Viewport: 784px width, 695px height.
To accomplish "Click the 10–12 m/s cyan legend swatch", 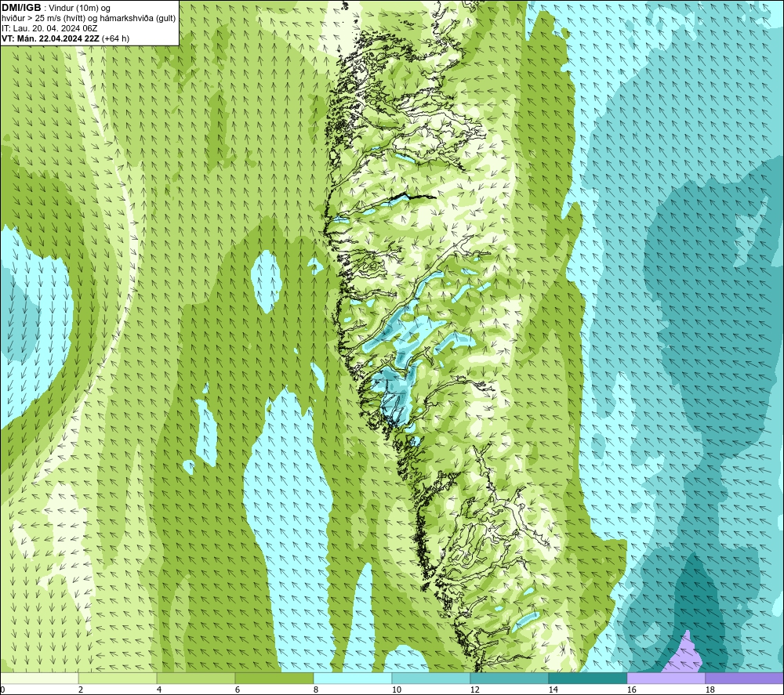I will 430,678.
